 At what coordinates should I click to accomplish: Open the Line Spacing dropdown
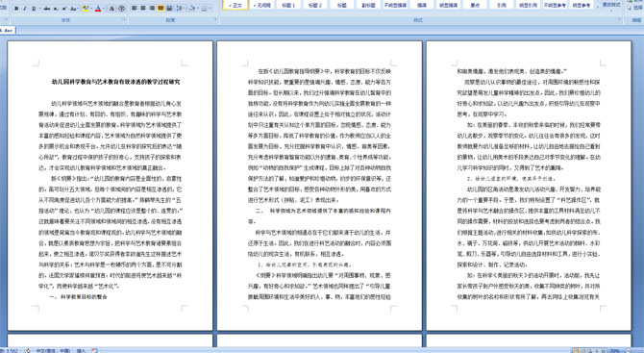(x=181, y=8)
